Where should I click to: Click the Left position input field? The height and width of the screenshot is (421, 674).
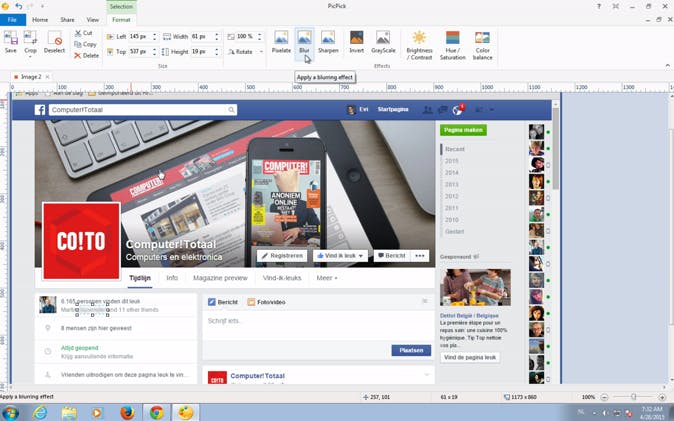[x=140, y=37]
